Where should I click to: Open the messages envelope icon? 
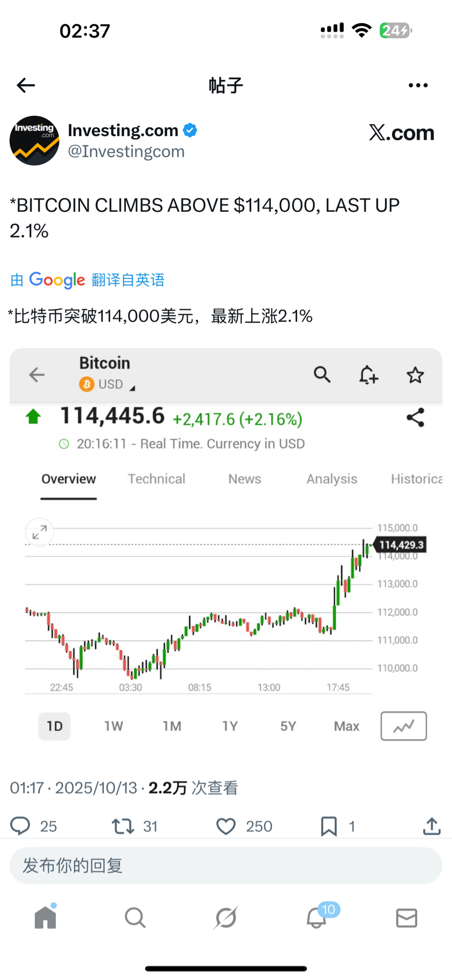click(x=407, y=917)
